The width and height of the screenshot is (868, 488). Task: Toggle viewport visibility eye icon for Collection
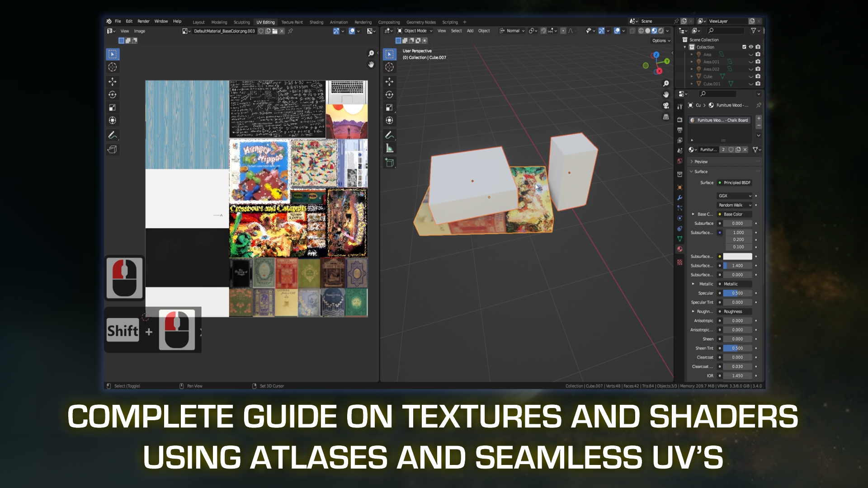[751, 47]
